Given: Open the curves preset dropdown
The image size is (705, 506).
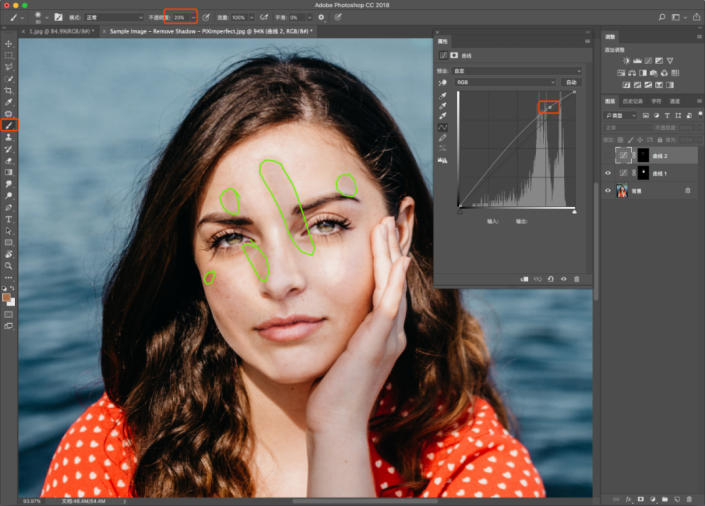Looking at the screenshot, I should [x=517, y=71].
